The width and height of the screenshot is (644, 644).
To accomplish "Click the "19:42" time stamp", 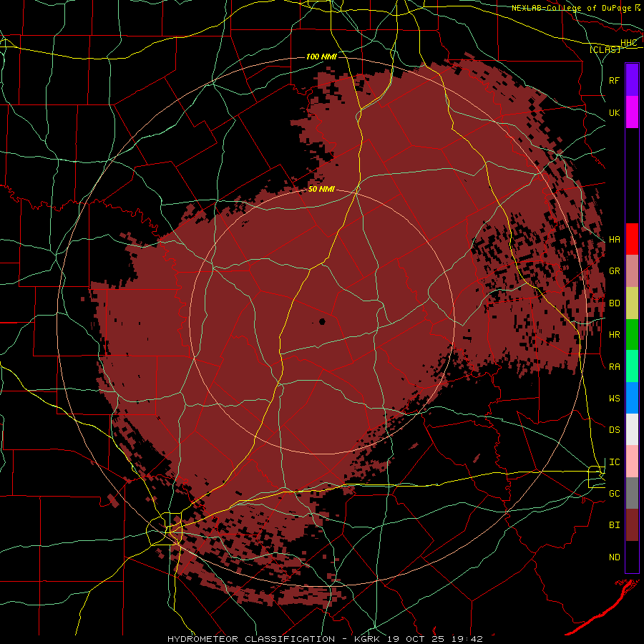I will pyautogui.click(x=469, y=639).
